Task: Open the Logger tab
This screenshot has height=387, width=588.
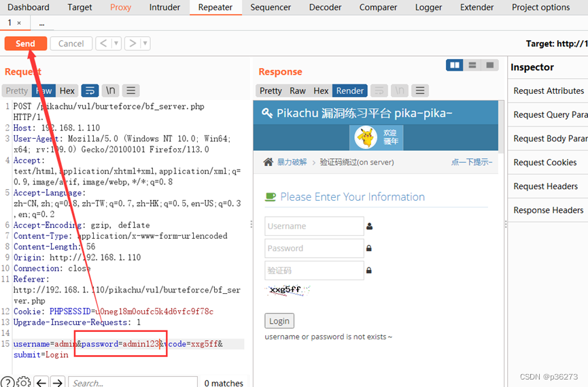Action: click(x=428, y=7)
